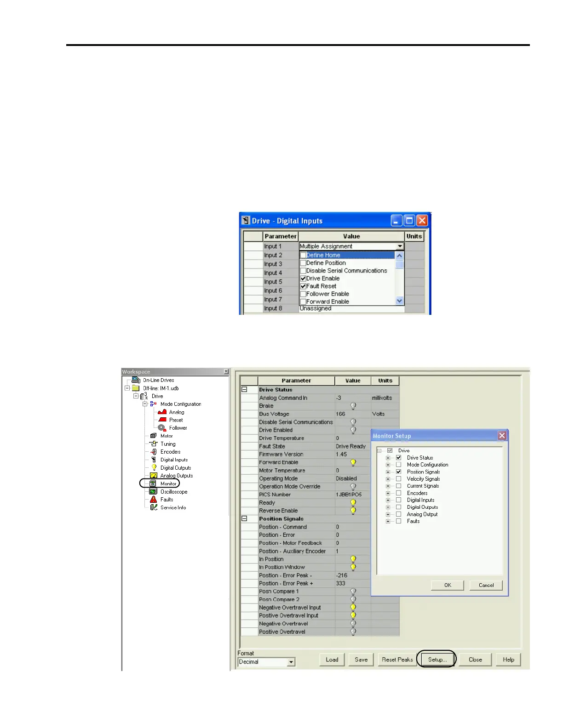Check Mode Configuration in Monitor Setup
This screenshot has width=563, height=728.
(x=399, y=465)
